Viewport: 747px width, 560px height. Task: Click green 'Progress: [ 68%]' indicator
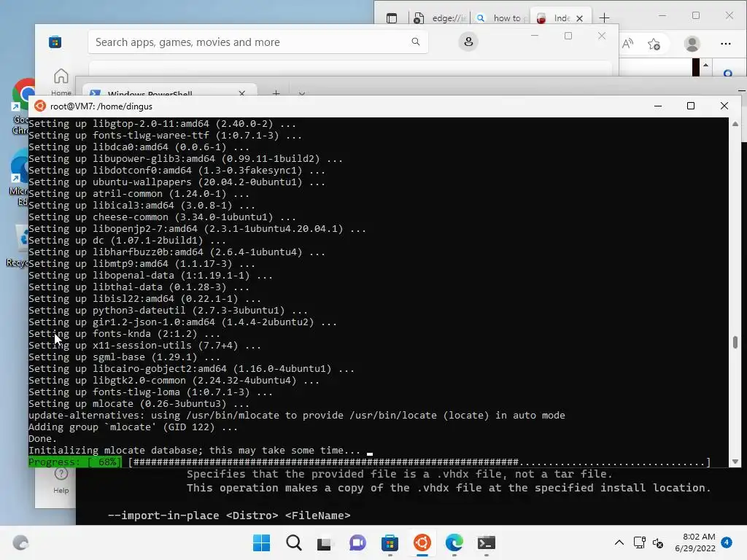(x=75, y=462)
